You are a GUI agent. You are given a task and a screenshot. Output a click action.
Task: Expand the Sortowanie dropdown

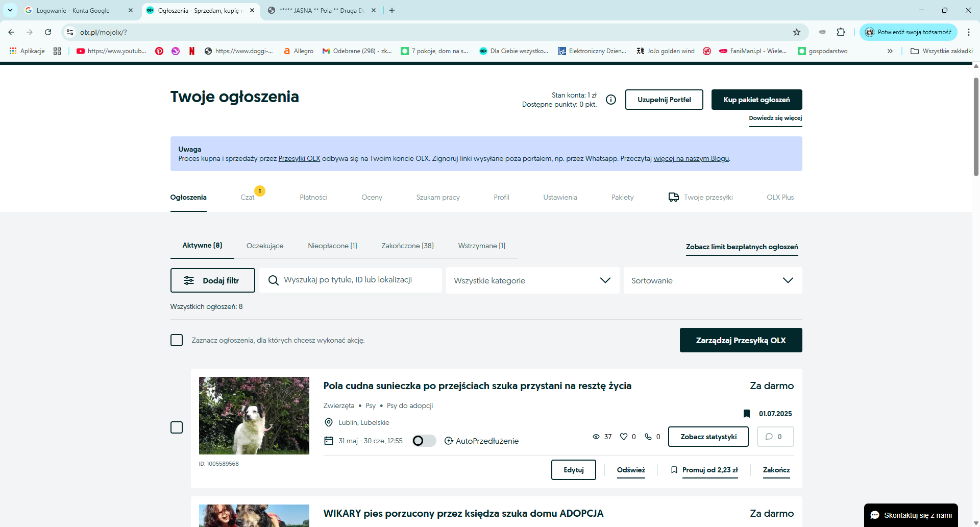click(713, 280)
